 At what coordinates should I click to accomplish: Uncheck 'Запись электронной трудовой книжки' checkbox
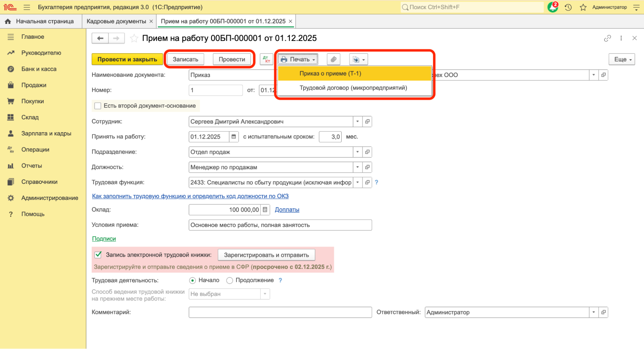pos(98,255)
